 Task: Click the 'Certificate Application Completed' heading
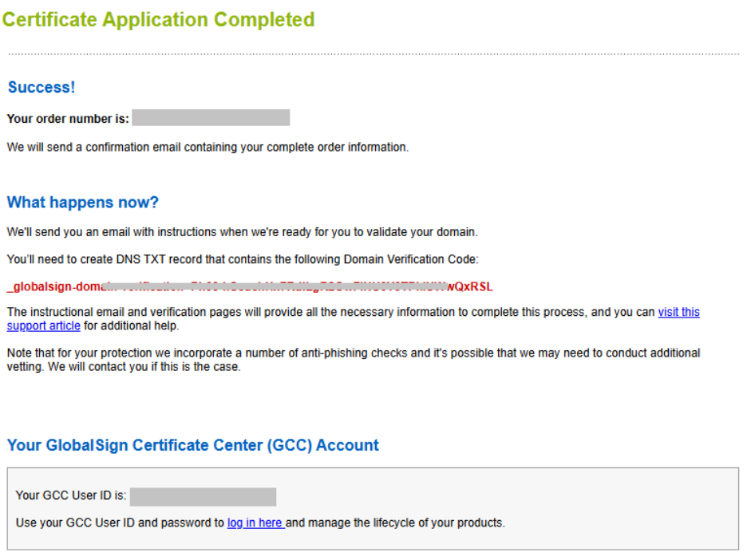[x=158, y=19]
